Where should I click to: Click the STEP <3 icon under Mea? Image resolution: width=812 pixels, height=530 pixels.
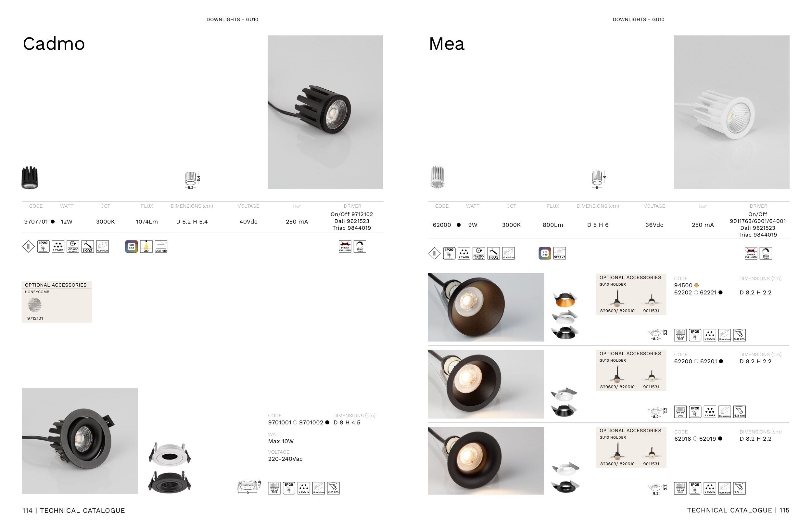click(560, 253)
